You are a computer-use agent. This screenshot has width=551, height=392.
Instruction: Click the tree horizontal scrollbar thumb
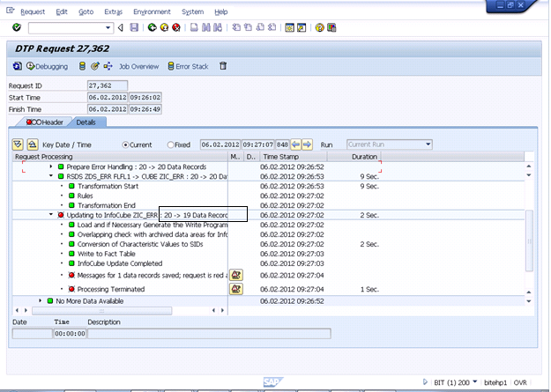pyautogui.click(x=101, y=310)
